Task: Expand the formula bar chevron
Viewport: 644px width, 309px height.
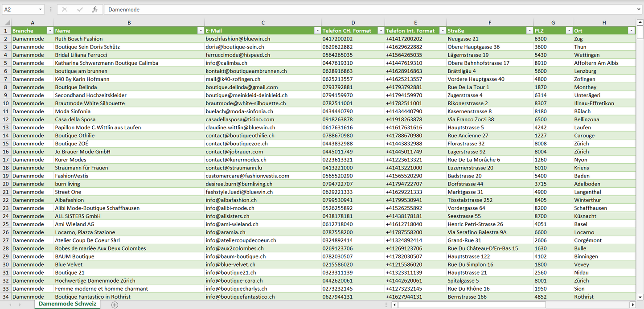Action: coord(639,9)
